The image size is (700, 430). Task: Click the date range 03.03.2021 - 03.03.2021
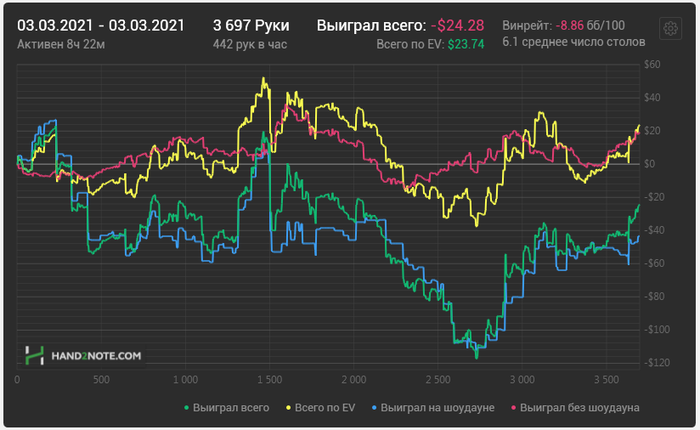[x=101, y=25]
